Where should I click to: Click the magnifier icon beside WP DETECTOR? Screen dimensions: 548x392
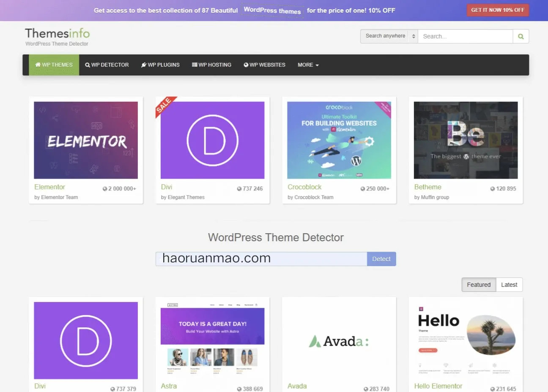coord(88,65)
